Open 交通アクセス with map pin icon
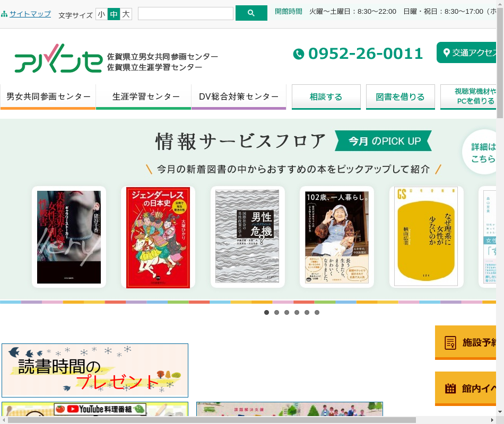The height and width of the screenshot is (424, 504). pos(469,52)
